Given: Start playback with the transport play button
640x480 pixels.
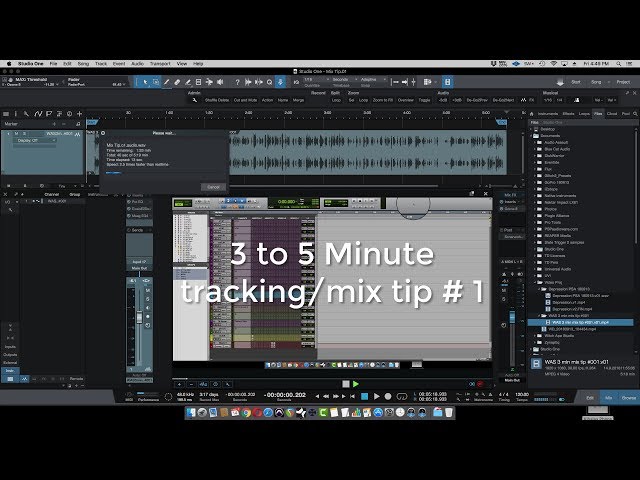Looking at the screenshot, I should [376, 396].
